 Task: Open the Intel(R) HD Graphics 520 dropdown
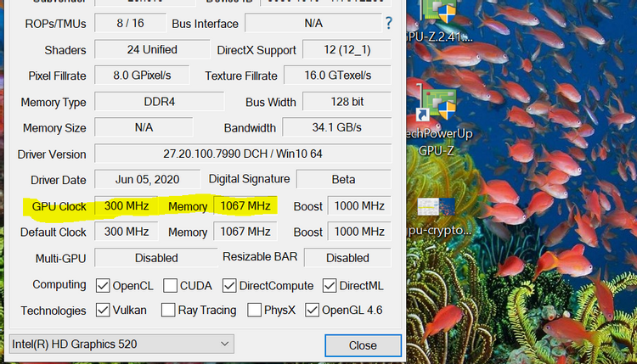point(121,344)
